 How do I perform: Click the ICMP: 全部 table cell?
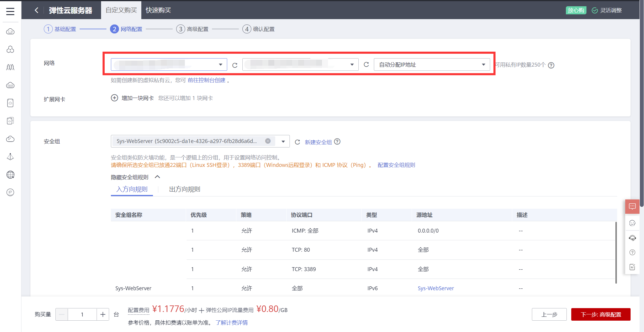305,231
